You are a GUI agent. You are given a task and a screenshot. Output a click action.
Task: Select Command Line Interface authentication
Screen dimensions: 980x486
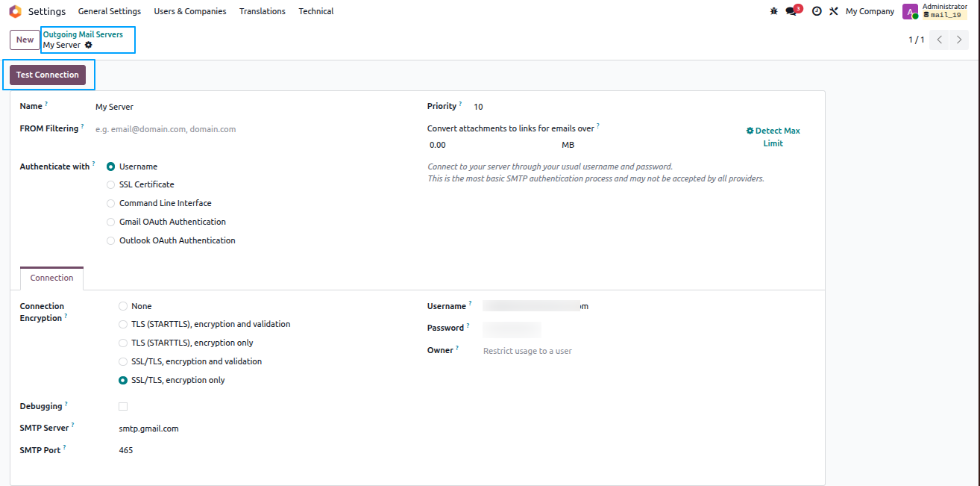tap(111, 203)
